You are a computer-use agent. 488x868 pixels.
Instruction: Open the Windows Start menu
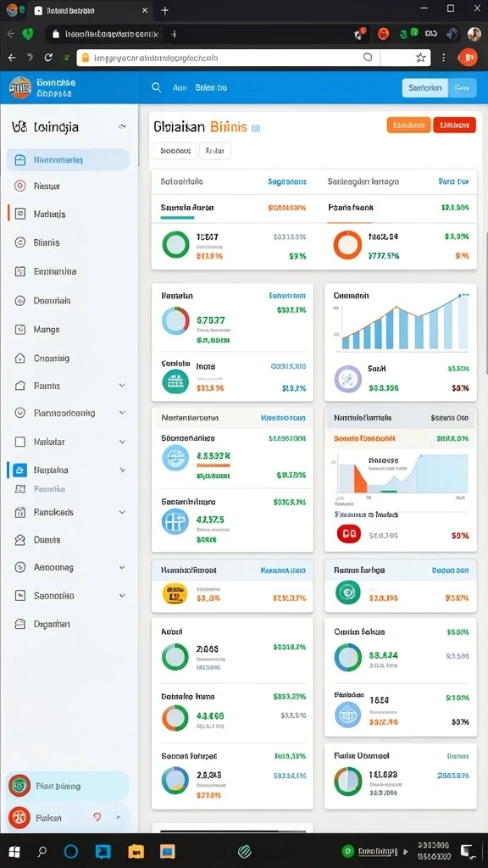pos(14,851)
